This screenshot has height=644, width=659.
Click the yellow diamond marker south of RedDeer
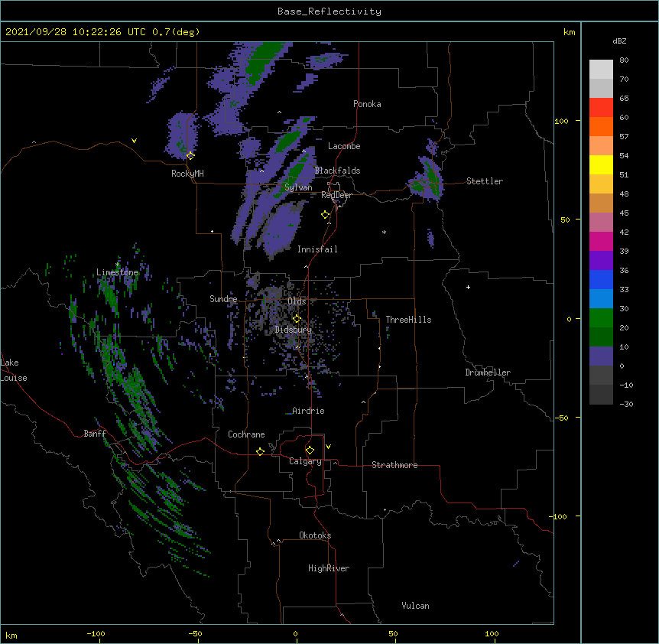coord(325,215)
